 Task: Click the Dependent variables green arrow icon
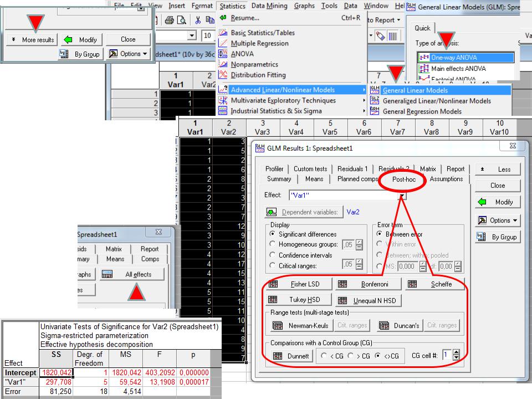pyautogui.click(x=272, y=212)
